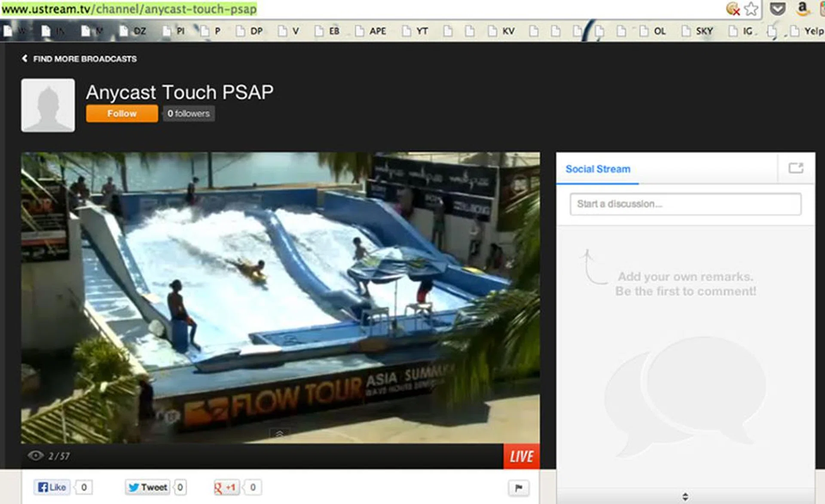This screenshot has height=504, width=825.
Task: Click the Social Stream resize handle
Action: click(x=685, y=497)
